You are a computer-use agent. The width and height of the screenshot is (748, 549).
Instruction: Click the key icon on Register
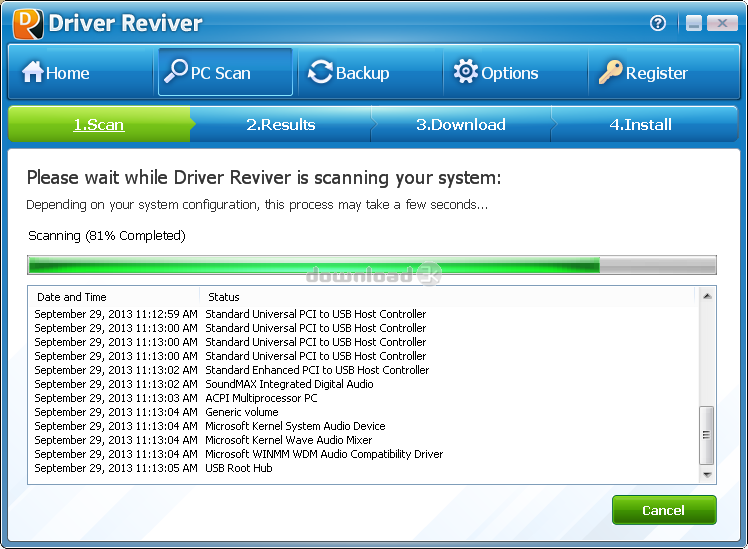[x=611, y=72]
